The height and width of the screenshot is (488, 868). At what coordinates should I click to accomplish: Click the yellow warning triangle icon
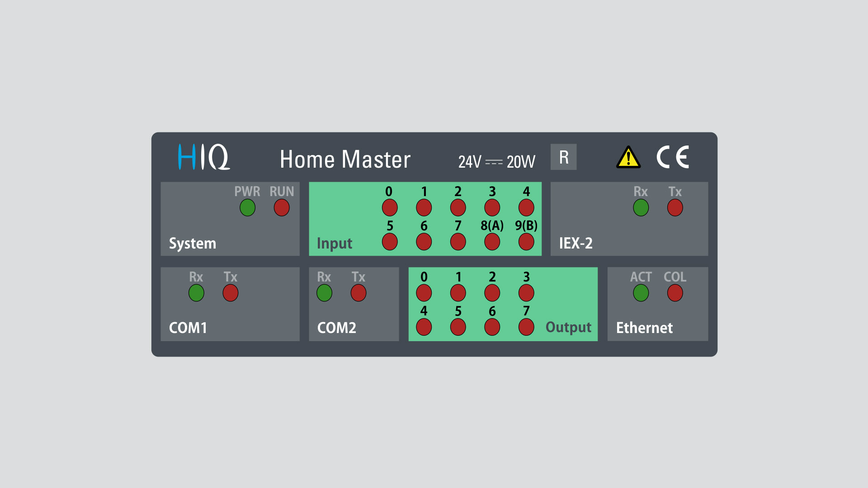tap(628, 157)
